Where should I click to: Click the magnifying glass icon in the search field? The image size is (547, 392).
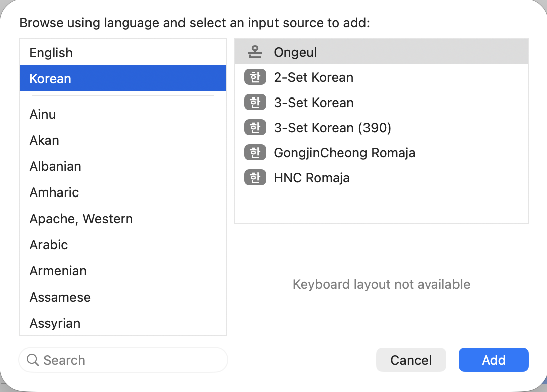click(33, 360)
